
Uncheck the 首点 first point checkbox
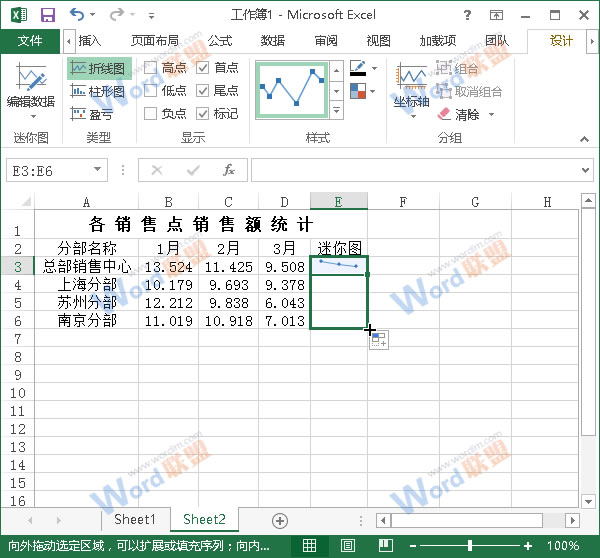[202, 68]
